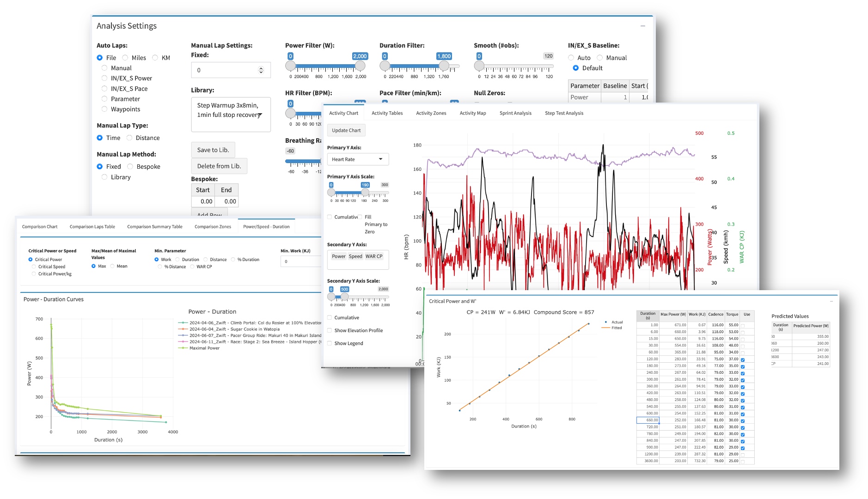The image size is (868, 499).
Task: Select Critical Speed radio option
Action: click(x=34, y=267)
